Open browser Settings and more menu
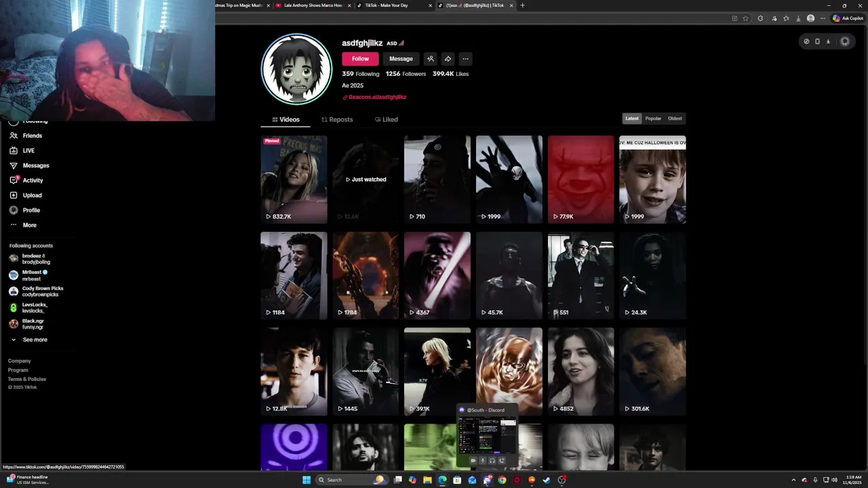 pos(823,18)
